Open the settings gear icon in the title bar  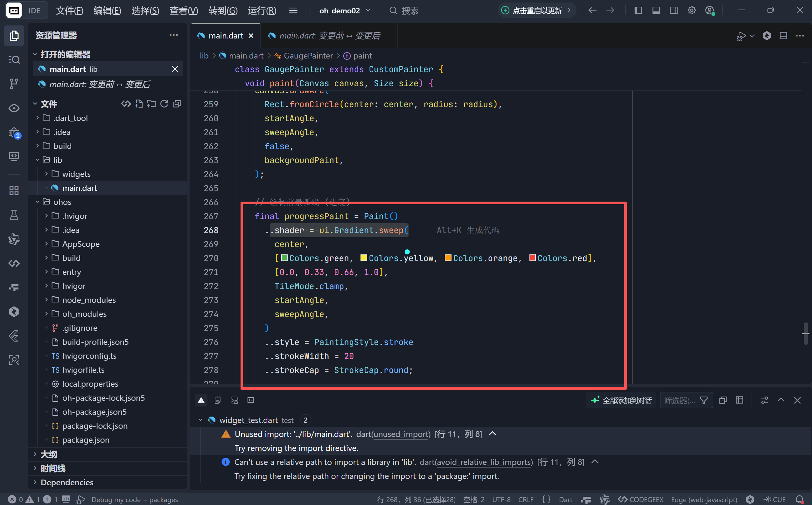[x=691, y=10]
